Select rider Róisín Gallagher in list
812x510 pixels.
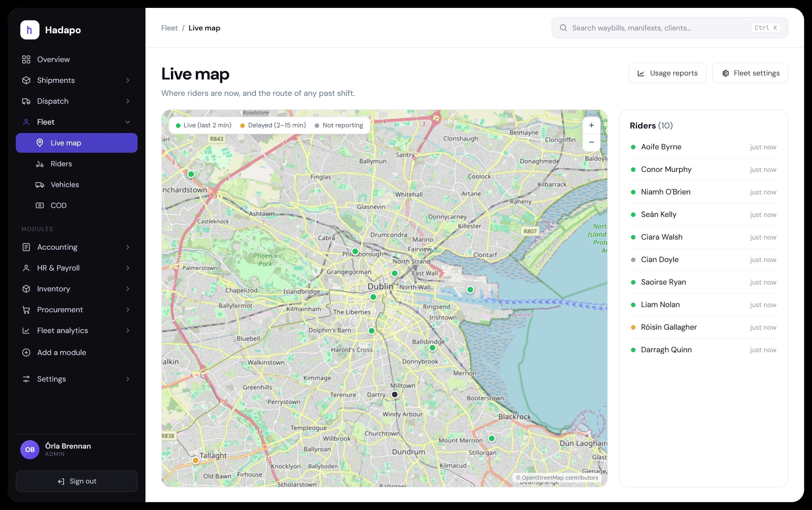703,328
